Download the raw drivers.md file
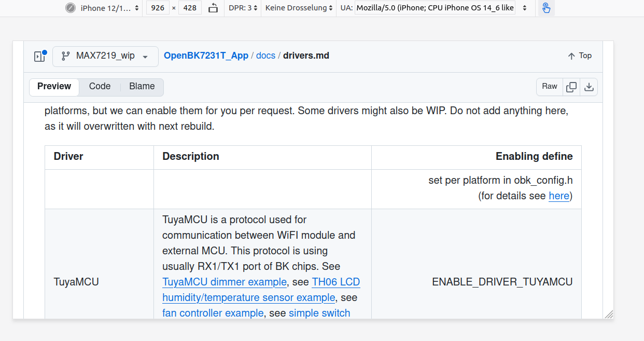Screen dimensions: 644x341 click(589, 87)
